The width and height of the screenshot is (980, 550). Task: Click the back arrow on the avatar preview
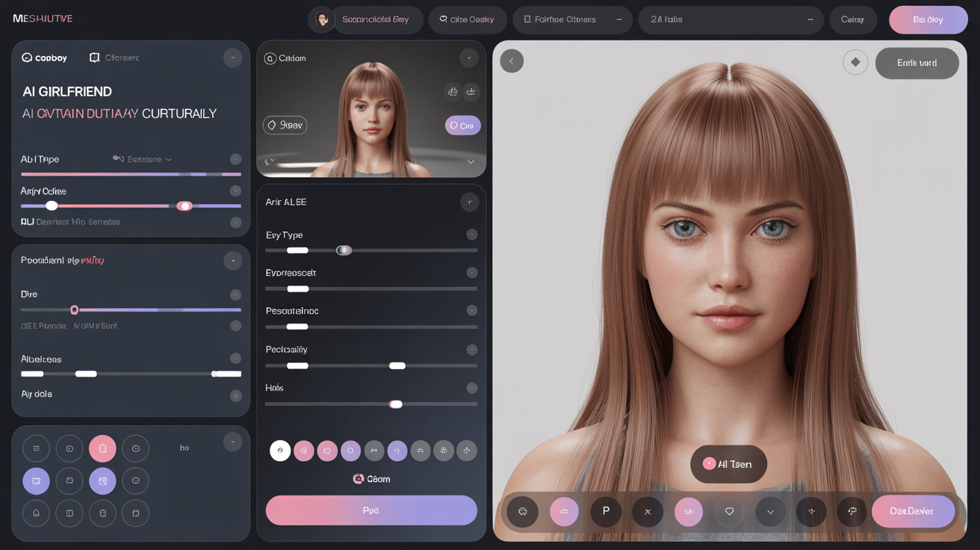pos(512,61)
